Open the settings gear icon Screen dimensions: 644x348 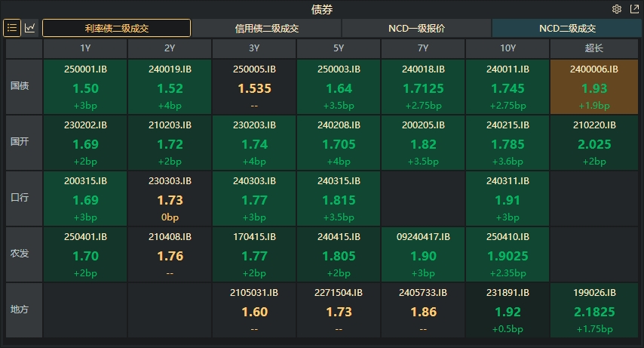tap(616, 9)
